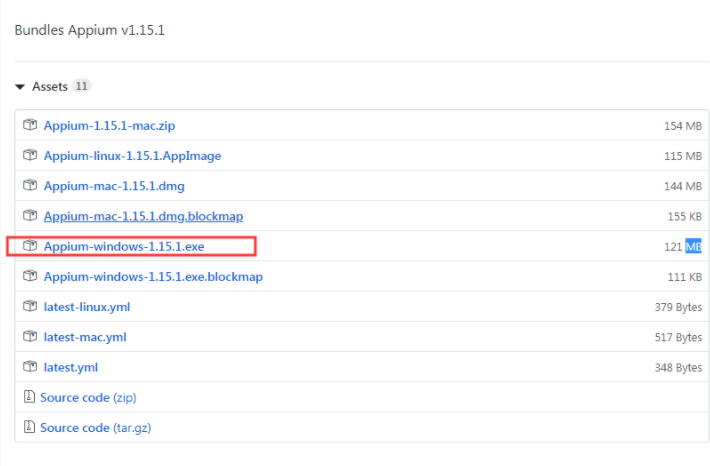
Task: Click the 517 Bytes size text
Action: coord(678,338)
